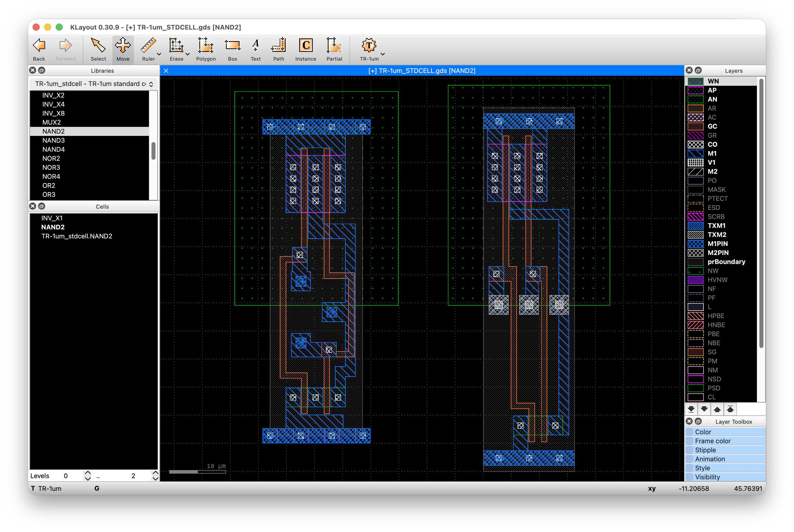794x532 pixels.
Task: Open the Erase tool options arrow
Action: pyautogui.click(x=187, y=54)
